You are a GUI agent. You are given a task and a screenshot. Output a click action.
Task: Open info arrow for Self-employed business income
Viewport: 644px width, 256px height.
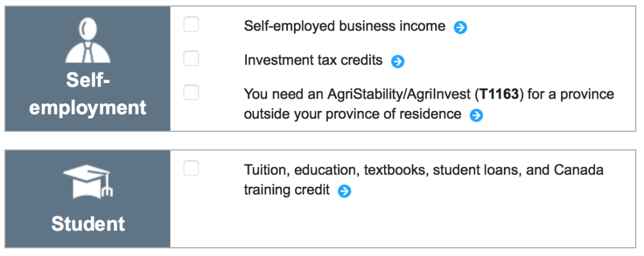click(460, 27)
